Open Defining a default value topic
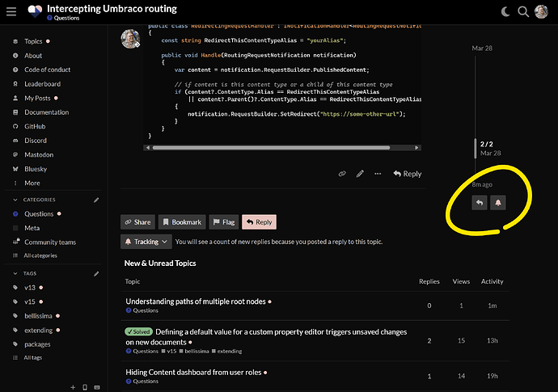The height and width of the screenshot is (392, 558). pos(266,337)
